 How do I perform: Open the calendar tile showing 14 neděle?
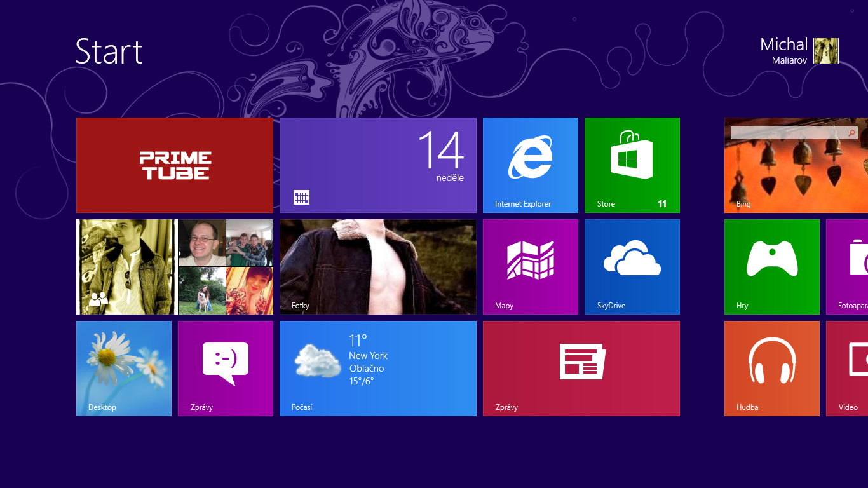click(x=377, y=165)
